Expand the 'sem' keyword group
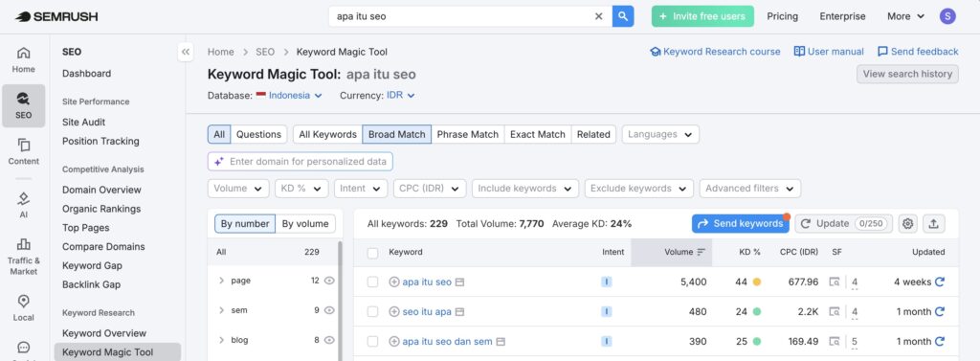 221,310
